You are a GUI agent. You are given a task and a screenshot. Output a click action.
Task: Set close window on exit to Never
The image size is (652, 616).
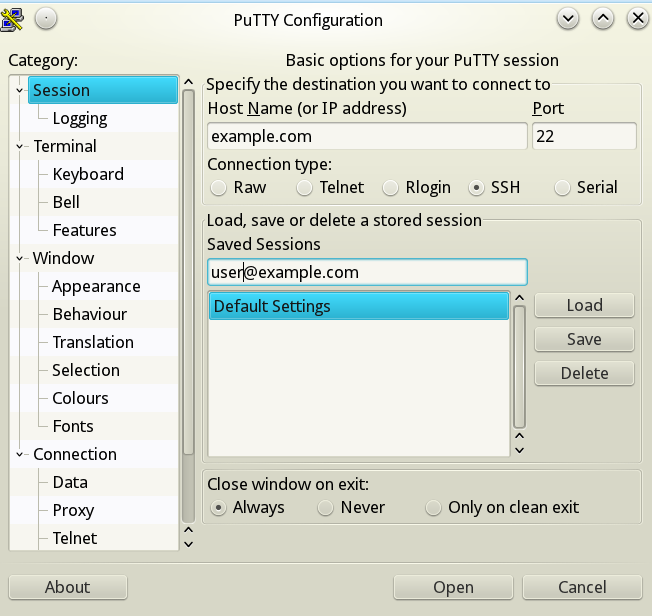point(326,508)
